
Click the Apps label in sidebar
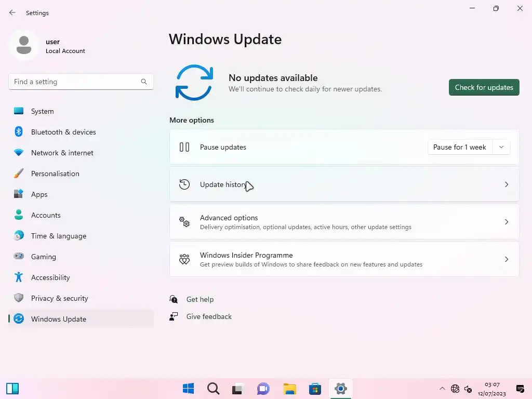39,194
